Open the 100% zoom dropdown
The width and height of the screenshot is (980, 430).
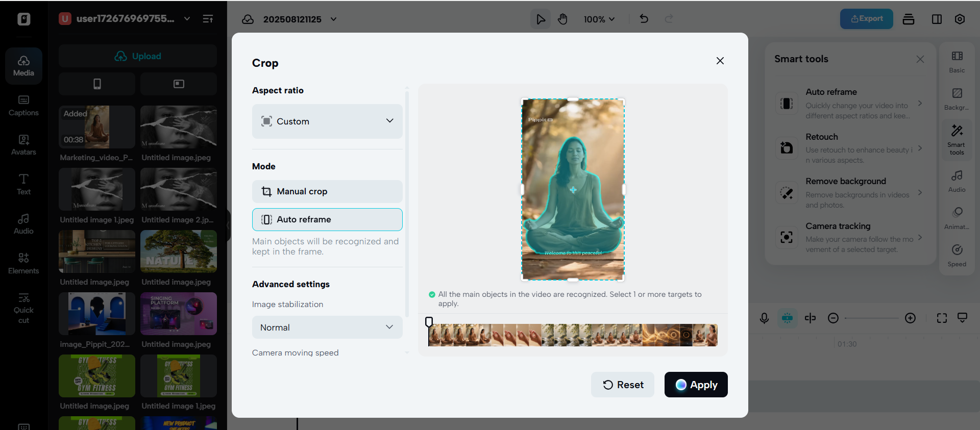[599, 19]
